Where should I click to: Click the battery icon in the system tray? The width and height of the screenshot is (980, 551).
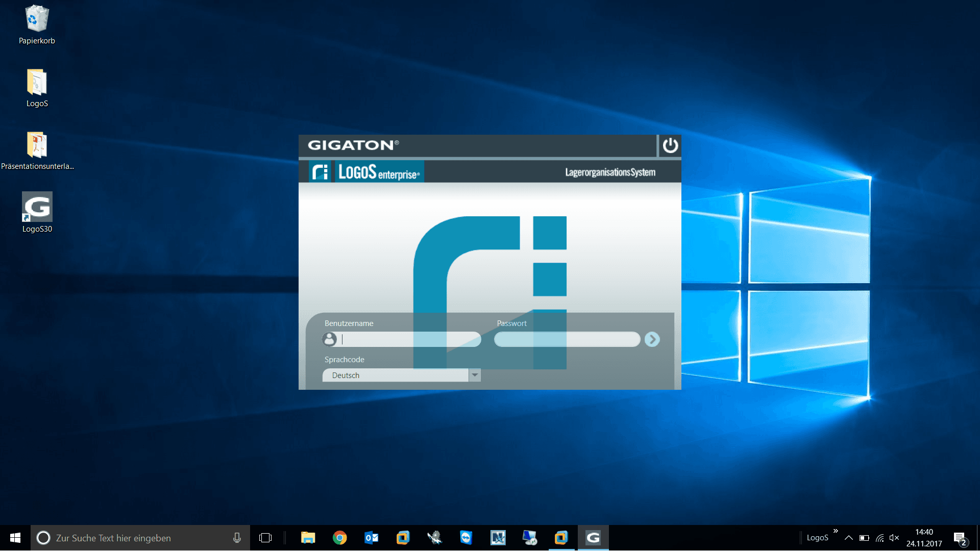864,538
